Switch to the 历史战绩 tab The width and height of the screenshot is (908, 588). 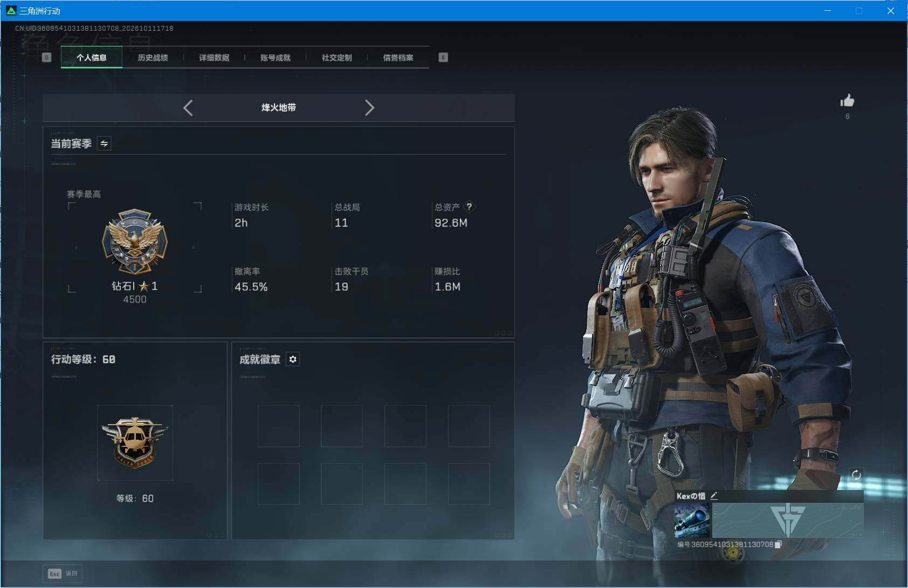click(x=153, y=58)
